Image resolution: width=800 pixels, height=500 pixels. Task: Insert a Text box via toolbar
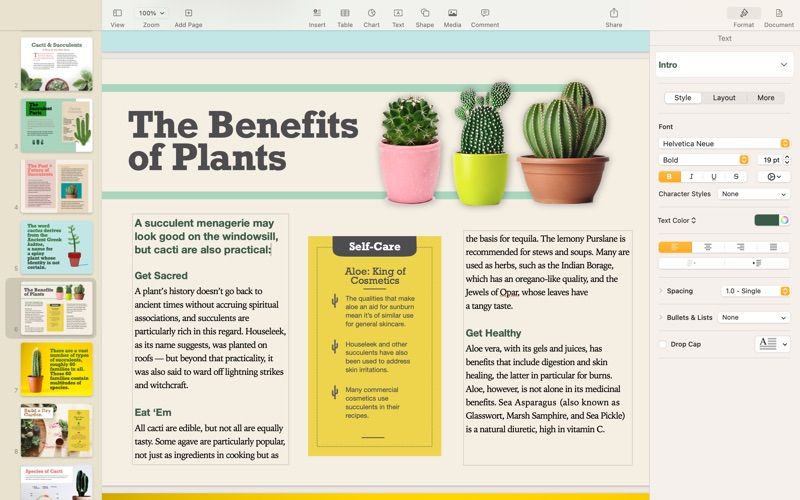coord(398,13)
